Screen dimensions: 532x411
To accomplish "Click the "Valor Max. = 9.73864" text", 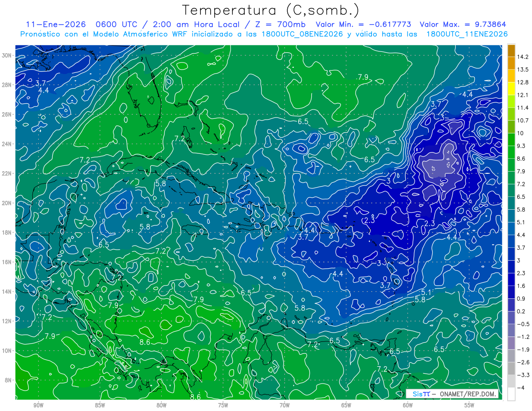I will tap(463, 24).
